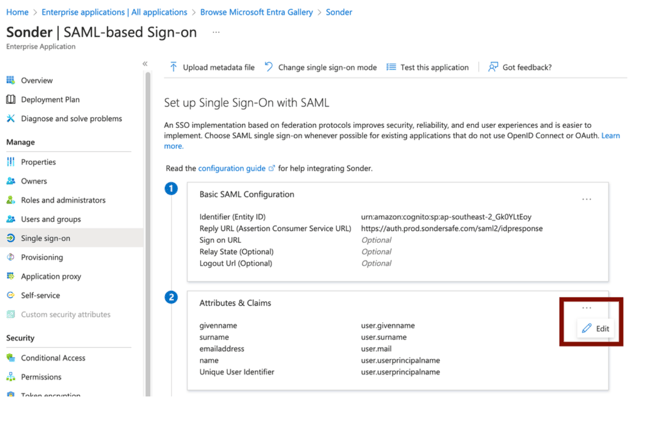
Task: Click the Overview icon in sidebar
Action: [x=11, y=80]
